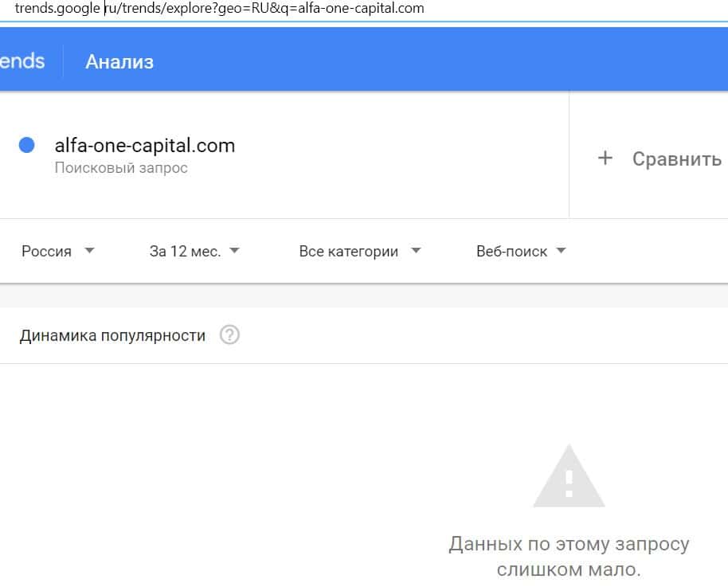Click the Trends logo text in header
728x587 pixels.
(22, 61)
